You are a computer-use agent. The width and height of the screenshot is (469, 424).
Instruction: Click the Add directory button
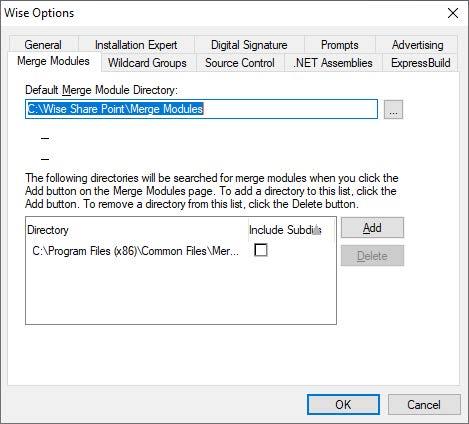point(372,228)
